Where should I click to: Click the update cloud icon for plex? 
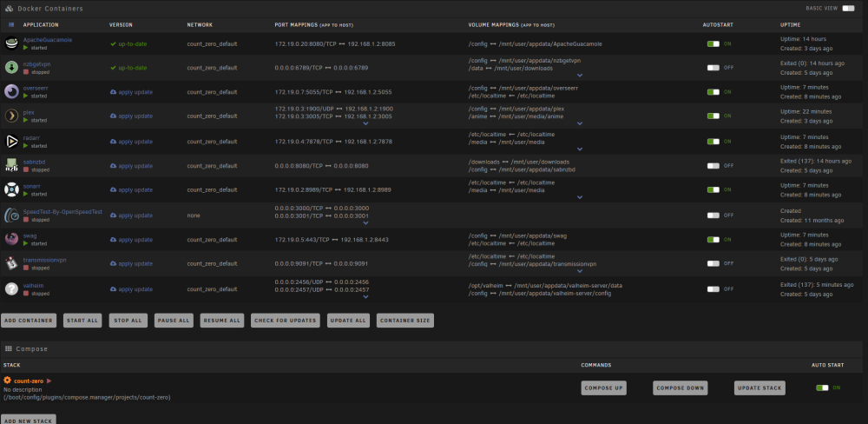[x=113, y=116]
